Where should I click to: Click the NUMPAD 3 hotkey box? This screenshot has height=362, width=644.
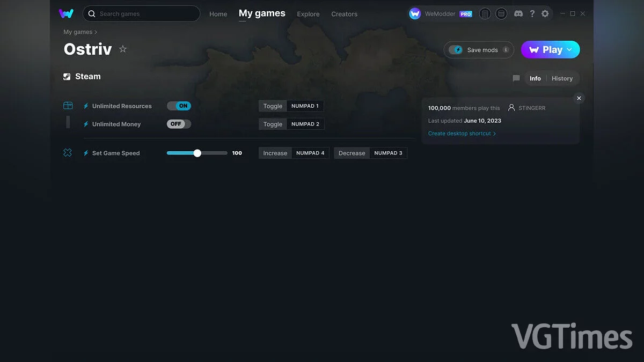coord(388,153)
